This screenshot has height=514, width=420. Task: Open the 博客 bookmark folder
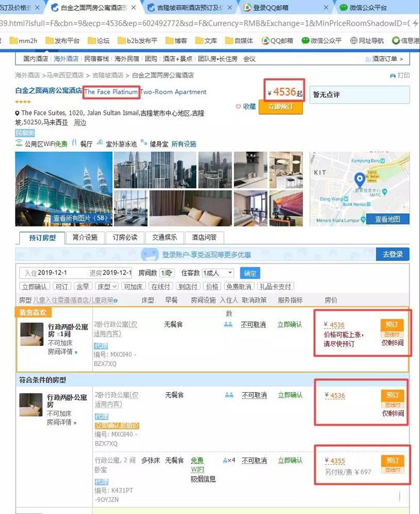(x=176, y=41)
